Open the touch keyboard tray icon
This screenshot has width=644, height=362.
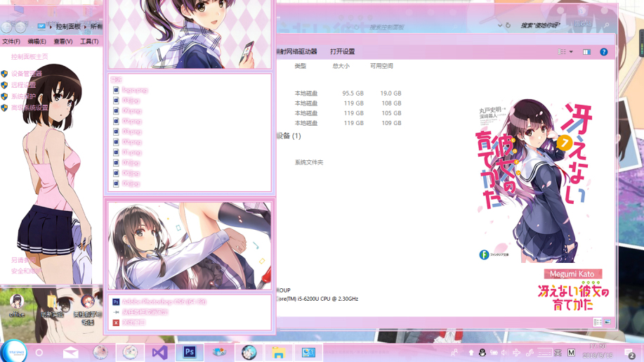[x=544, y=353]
